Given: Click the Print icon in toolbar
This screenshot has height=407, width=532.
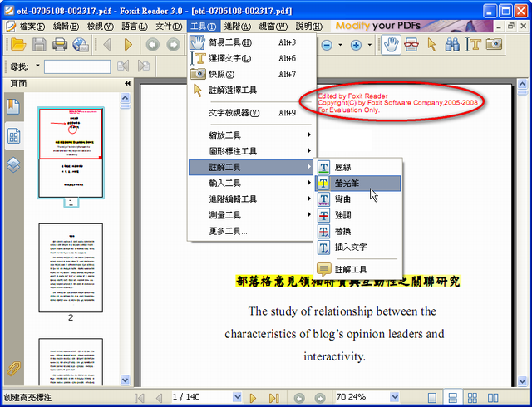Looking at the screenshot, I should (x=59, y=45).
